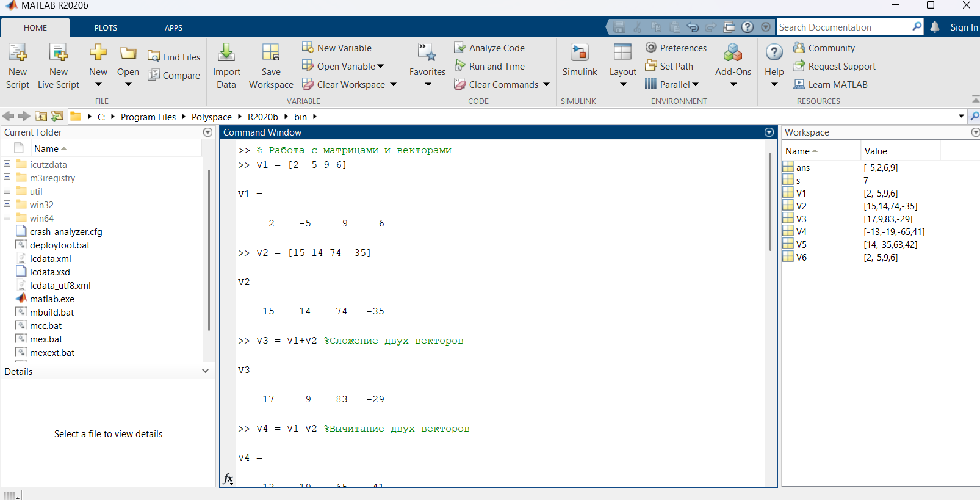Image resolution: width=980 pixels, height=500 pixels.
Task: Click Analyze Code
Action: click(489, 48)
